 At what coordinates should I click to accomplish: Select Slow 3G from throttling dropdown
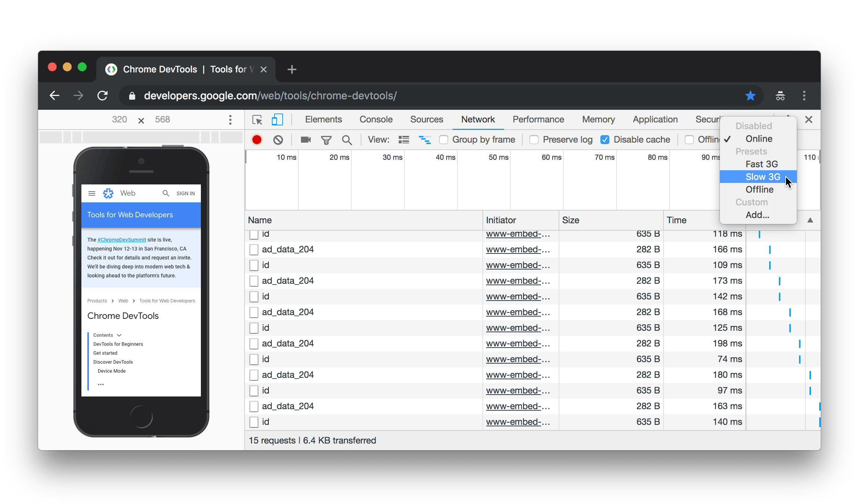(x=761, y=176)
